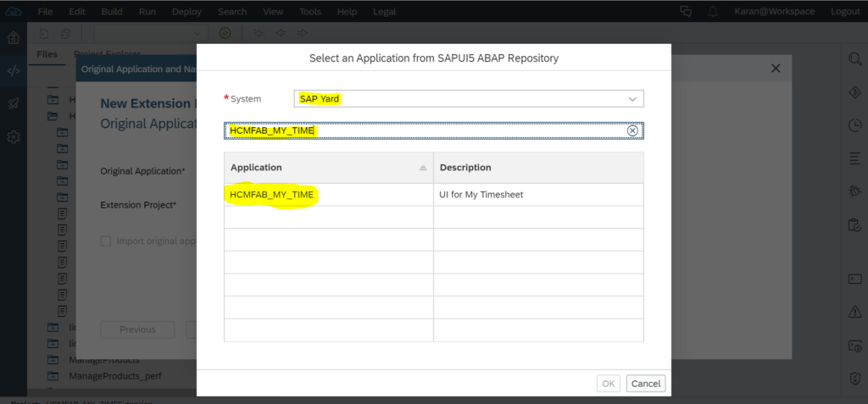Click the Logout link
Image resolution: width=868 pixels, height=404 pixels.
(x=845, y=12)
